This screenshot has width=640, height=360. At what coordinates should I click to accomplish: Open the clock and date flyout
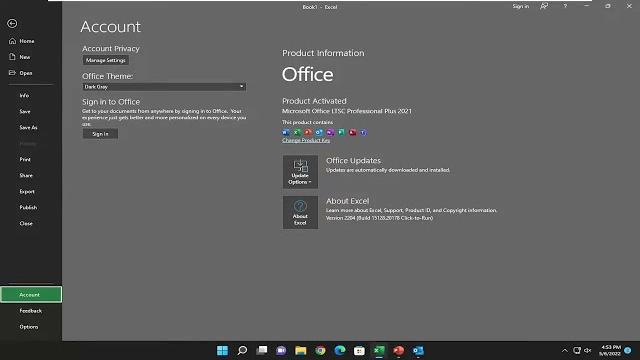[610, 351]
